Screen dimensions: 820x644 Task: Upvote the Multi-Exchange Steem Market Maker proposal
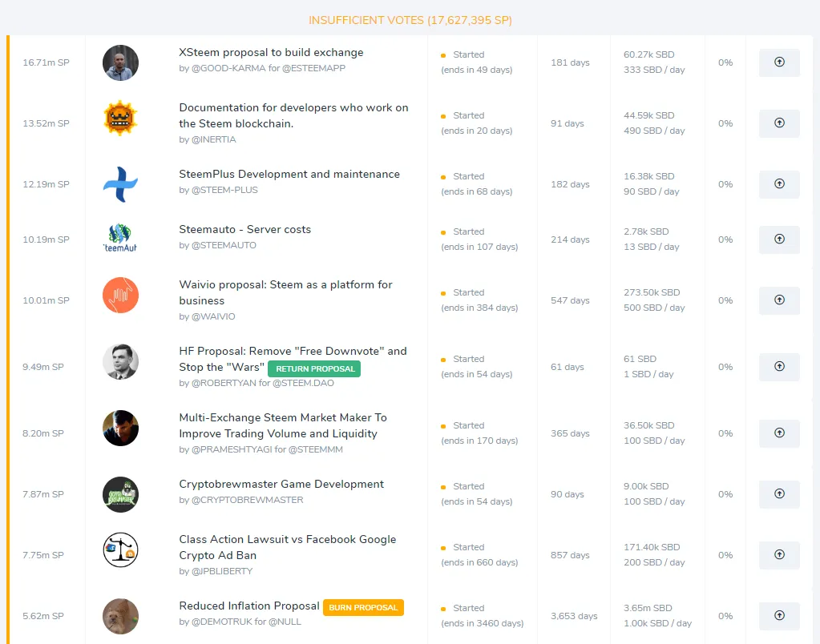(x=779, y=433)
